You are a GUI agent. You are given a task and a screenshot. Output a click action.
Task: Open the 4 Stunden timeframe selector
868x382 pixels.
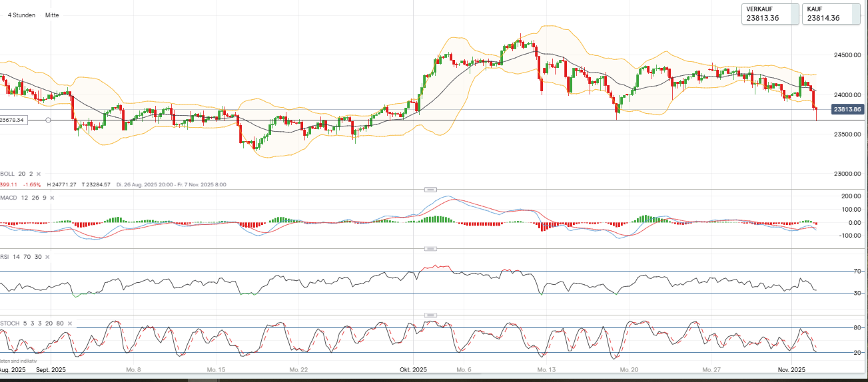pyautogui.click(x=21, y=15)
